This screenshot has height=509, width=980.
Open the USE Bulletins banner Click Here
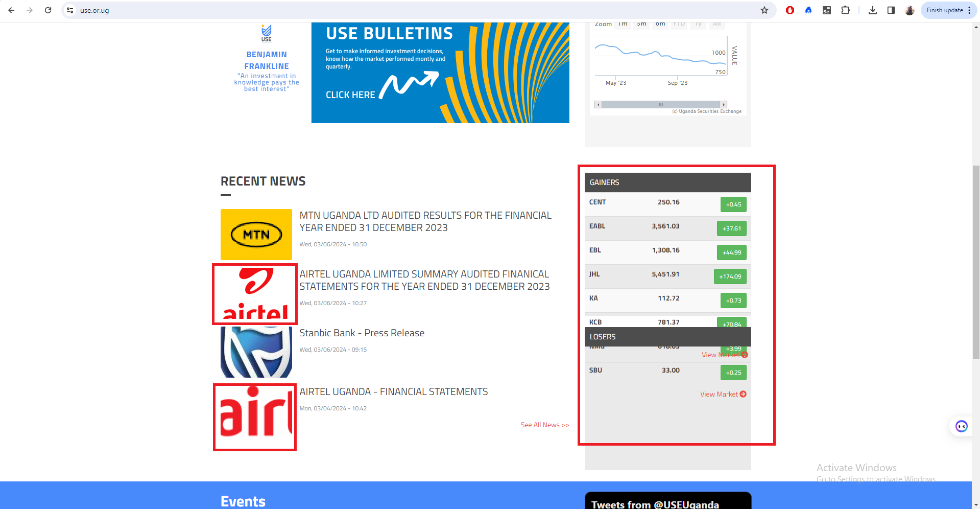350,95
